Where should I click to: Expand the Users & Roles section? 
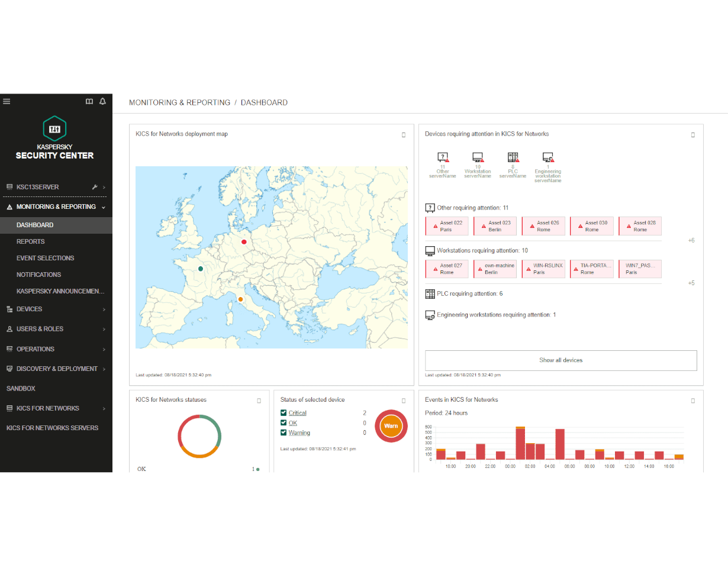pos(56,329)
